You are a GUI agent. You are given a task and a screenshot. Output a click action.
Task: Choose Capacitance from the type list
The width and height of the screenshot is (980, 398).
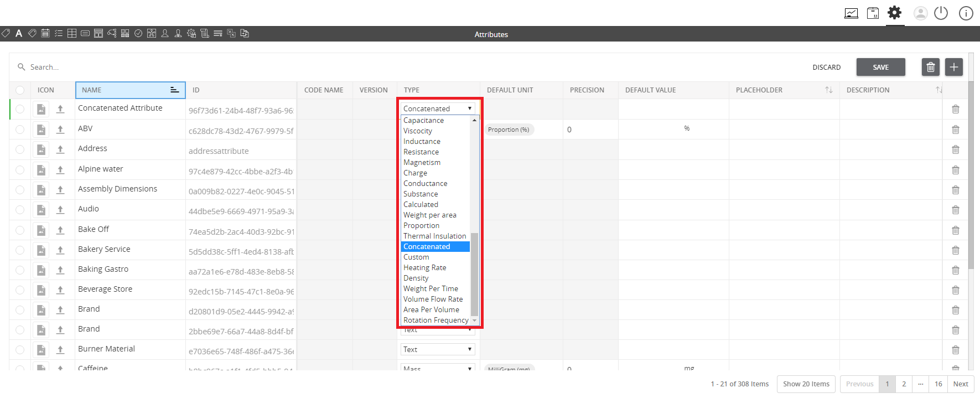coord(435,120)
